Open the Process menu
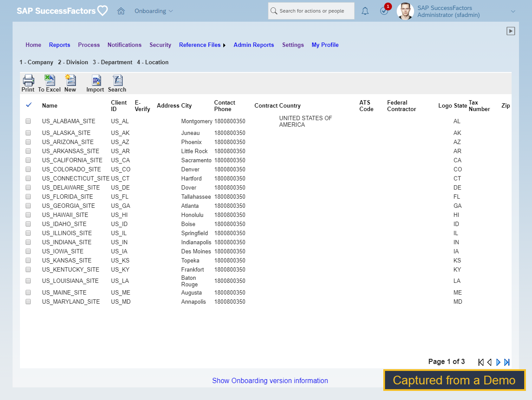This screenshot has width=532, height=400. pos(89,45)
